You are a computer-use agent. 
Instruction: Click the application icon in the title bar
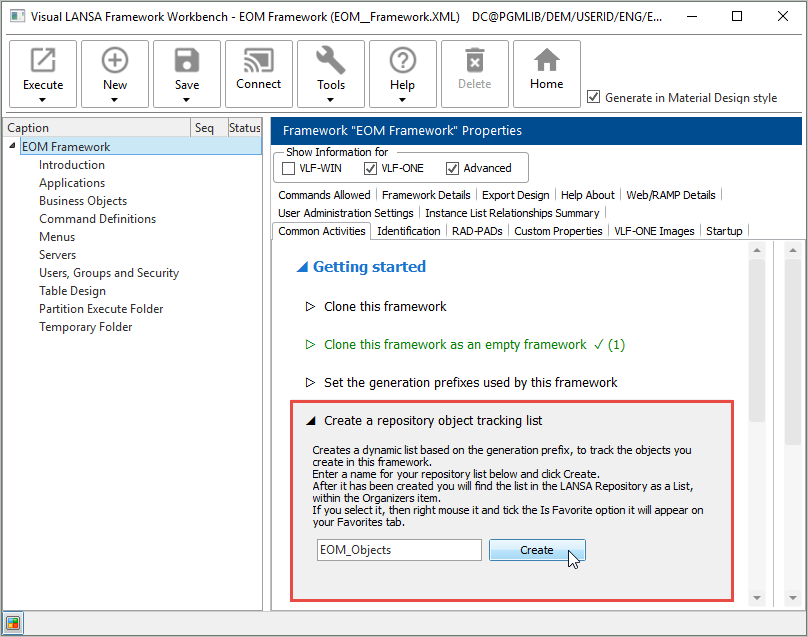pyautogui.click(x=17, y=16)
